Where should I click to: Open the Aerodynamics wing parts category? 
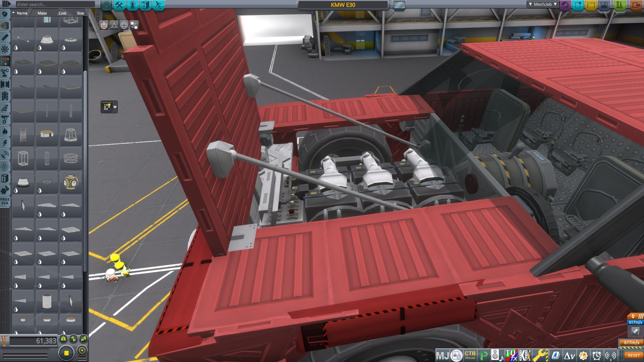click(x=5, y=108)
